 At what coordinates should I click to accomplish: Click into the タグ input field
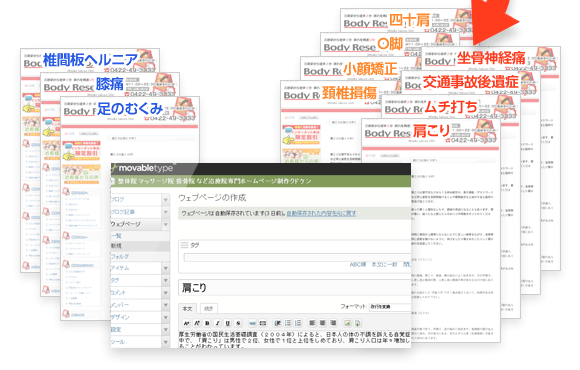click(297, 258)
